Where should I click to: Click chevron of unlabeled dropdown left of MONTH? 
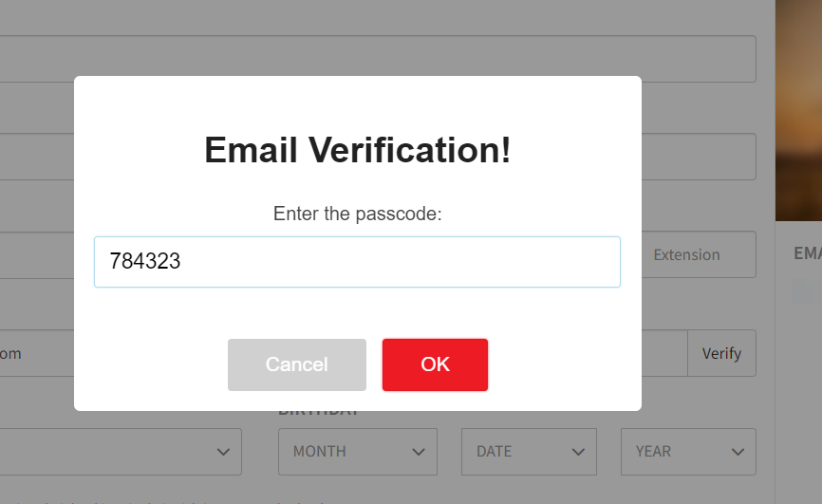[x=223, y=452]
